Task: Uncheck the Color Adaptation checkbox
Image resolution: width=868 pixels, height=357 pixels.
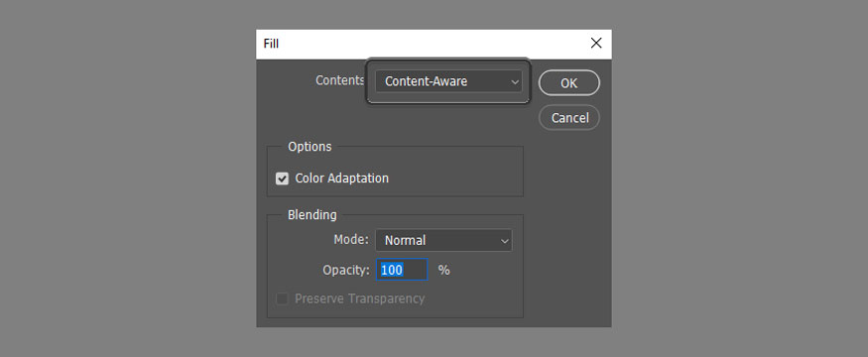Action: (x=283, y=178)
